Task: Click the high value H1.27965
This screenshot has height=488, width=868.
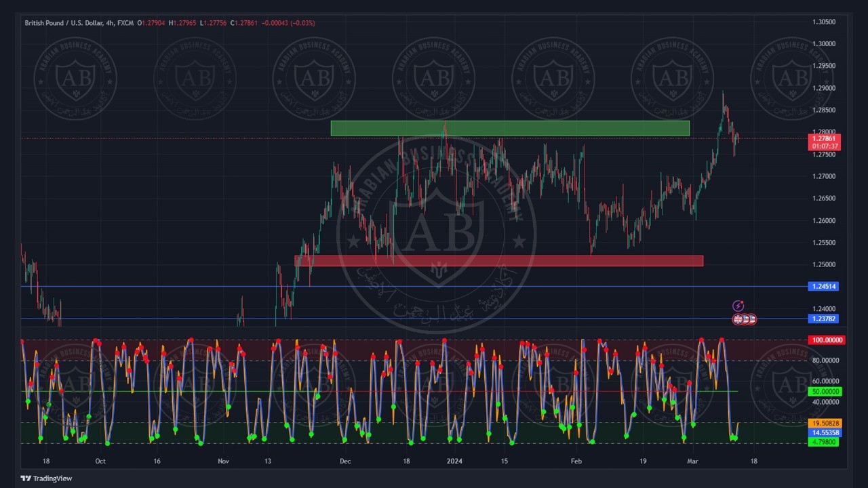Action: (182, 23)
